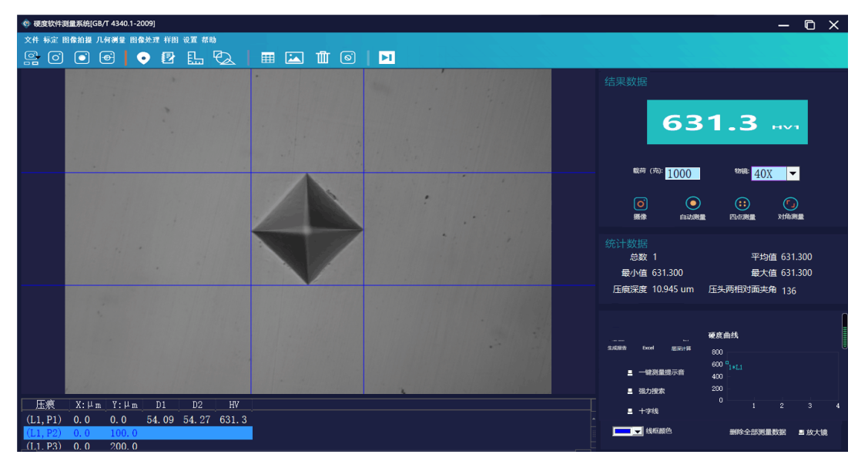Screen dimensions: 868x468
Task: Enable the 强力搜索 checkbox
Action: click(630, 392)
